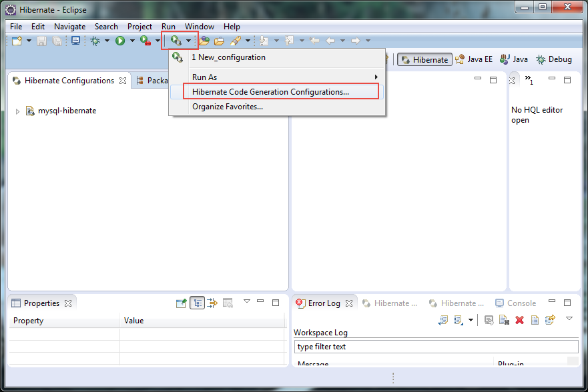Click the green Run button icon

pyautogui.click(x=120, y=41)
